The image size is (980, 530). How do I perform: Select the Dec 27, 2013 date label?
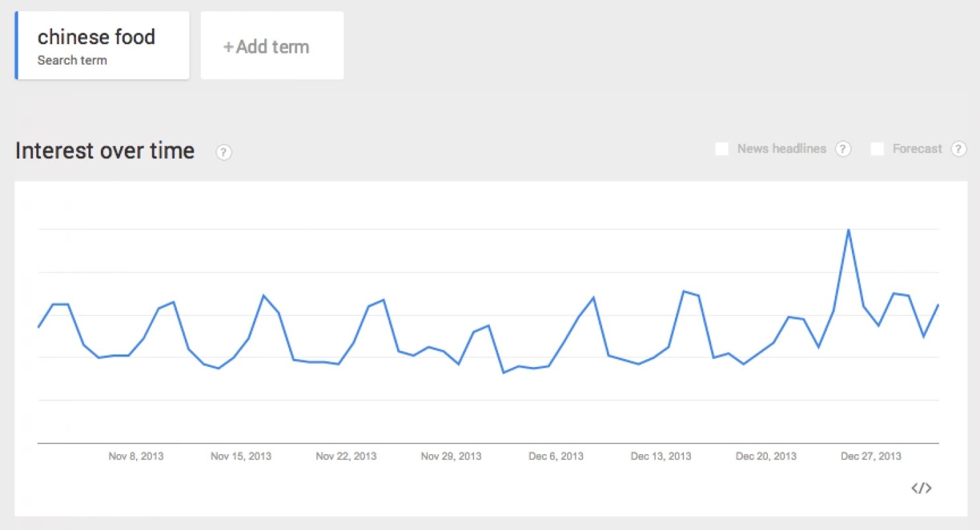[x=871, y=456]
